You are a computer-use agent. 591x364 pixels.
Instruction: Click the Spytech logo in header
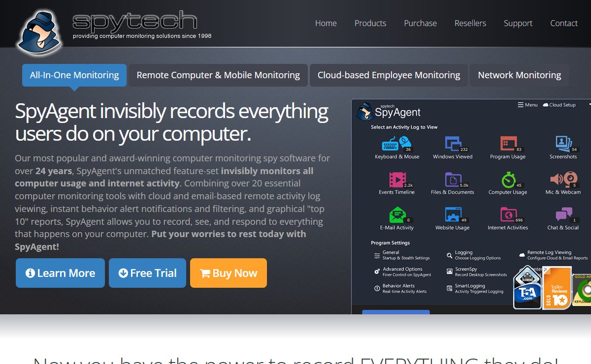(114, 30)
